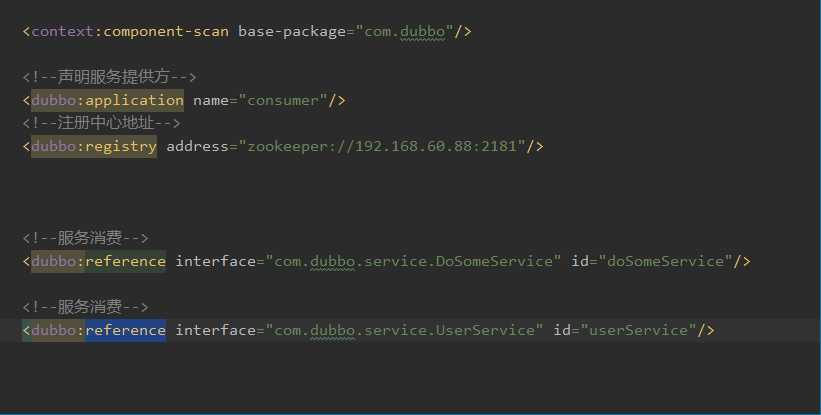Click the com.dubbo.service.DoSomeService interface value
Viewport: 821px width, 415px height.
tap(413, 261)
